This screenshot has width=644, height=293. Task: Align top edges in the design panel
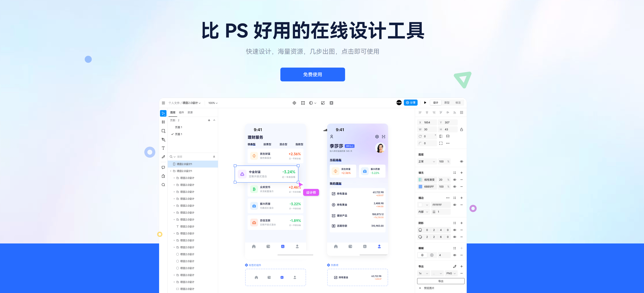click(x=441, y=112)
